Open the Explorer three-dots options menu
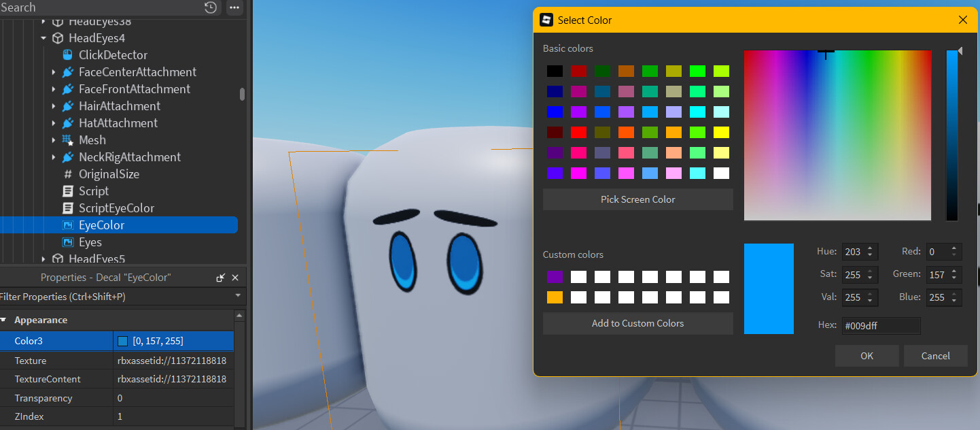 [x=234, y=7]
